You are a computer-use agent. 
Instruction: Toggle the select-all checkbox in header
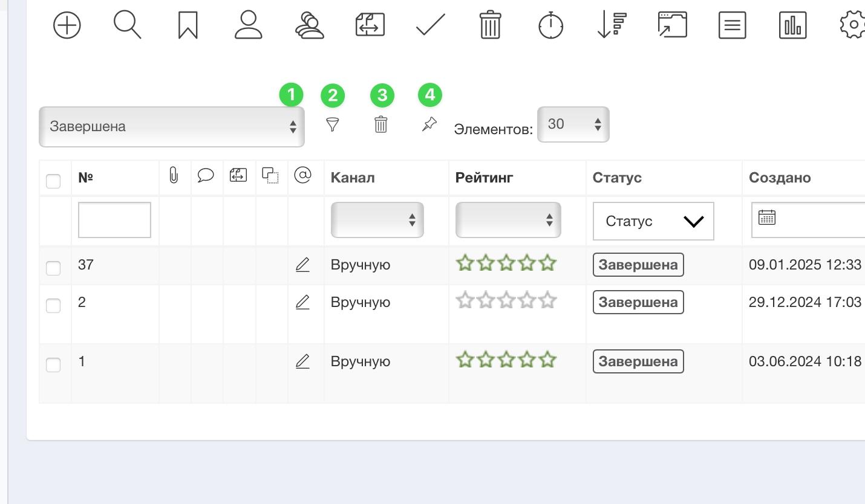tap(53, 181)
